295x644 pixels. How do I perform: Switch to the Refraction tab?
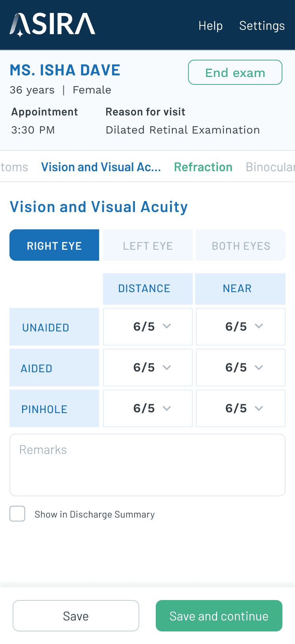coord(203,167)
